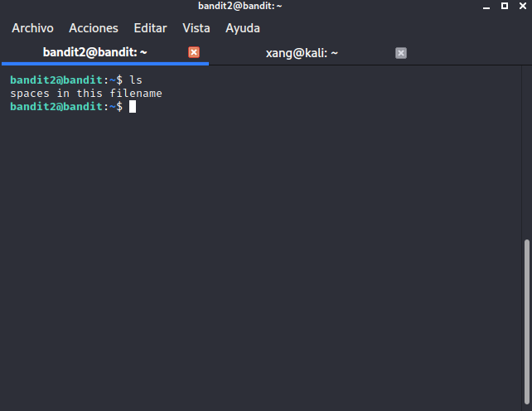532x411 pixels.
Task: Minimize the terminal window
Action: 486,7
